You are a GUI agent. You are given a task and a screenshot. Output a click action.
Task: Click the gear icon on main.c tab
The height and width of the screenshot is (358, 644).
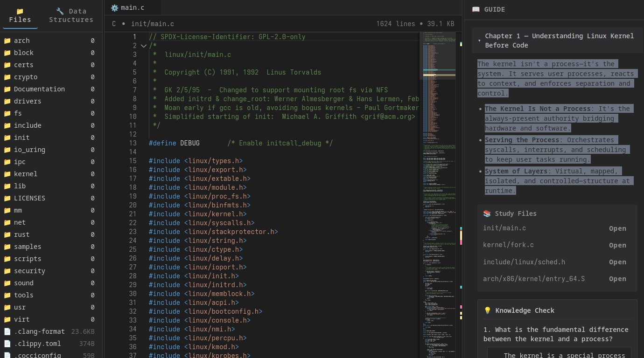click(x=114, y=8)
